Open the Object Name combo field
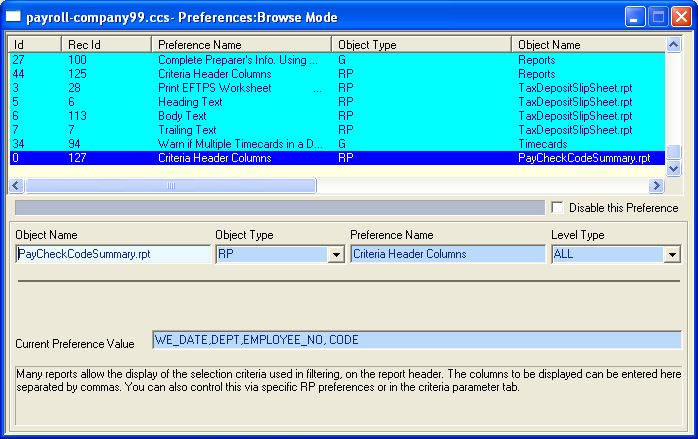 (x=112, y=254)
